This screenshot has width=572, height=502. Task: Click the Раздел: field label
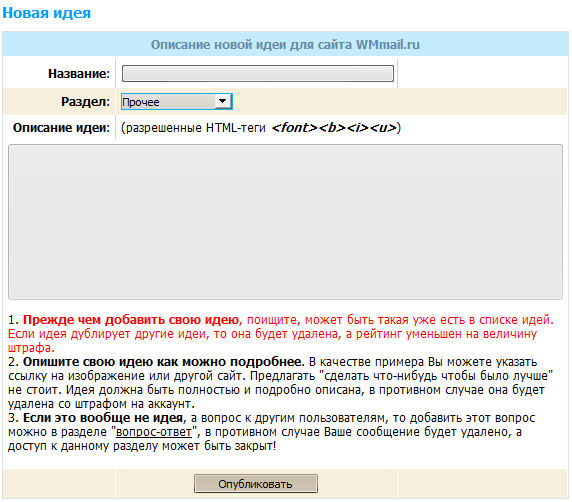(x=85, y=101)
